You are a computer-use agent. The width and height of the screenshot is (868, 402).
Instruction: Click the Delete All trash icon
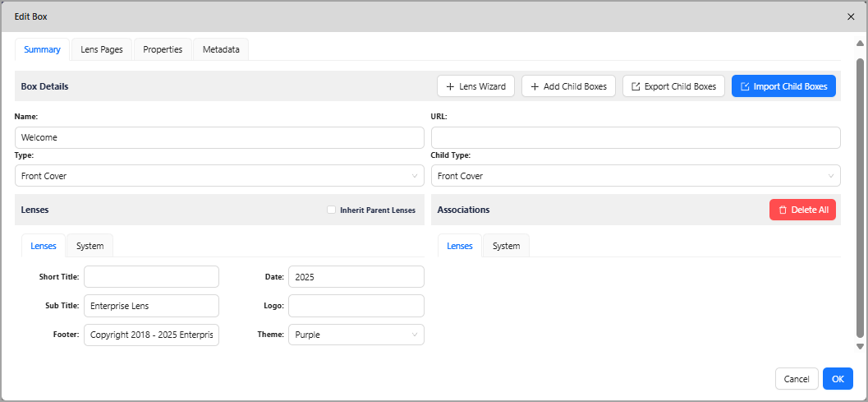point(783,210)
